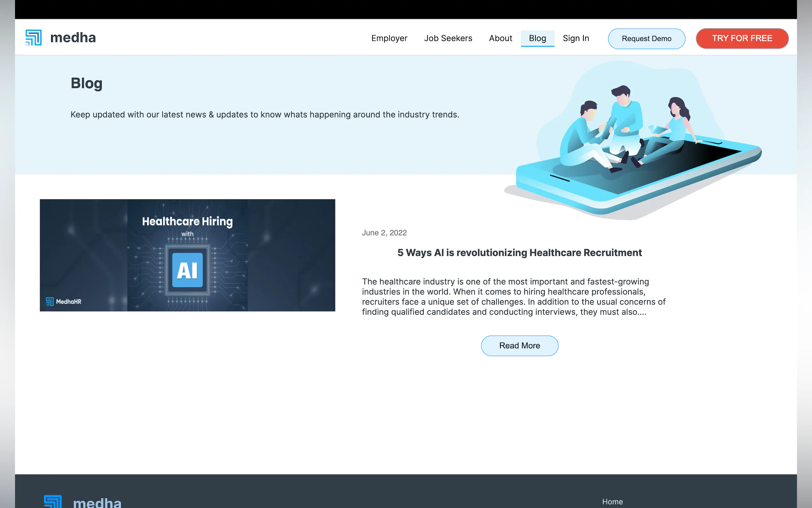
Task: Click the article excerpt paragraph
Action: click(x=513, y=296)
